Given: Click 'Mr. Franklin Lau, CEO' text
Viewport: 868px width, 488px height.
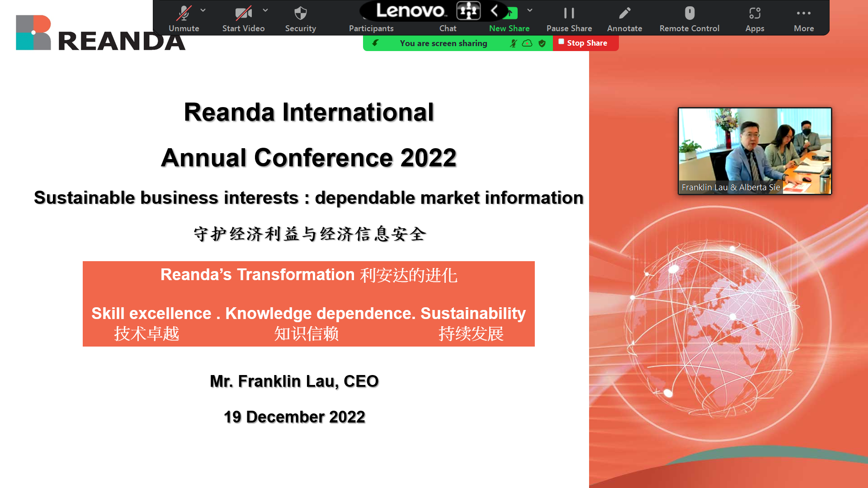Looking at the screenshot, I should click(x=294, y=381).
